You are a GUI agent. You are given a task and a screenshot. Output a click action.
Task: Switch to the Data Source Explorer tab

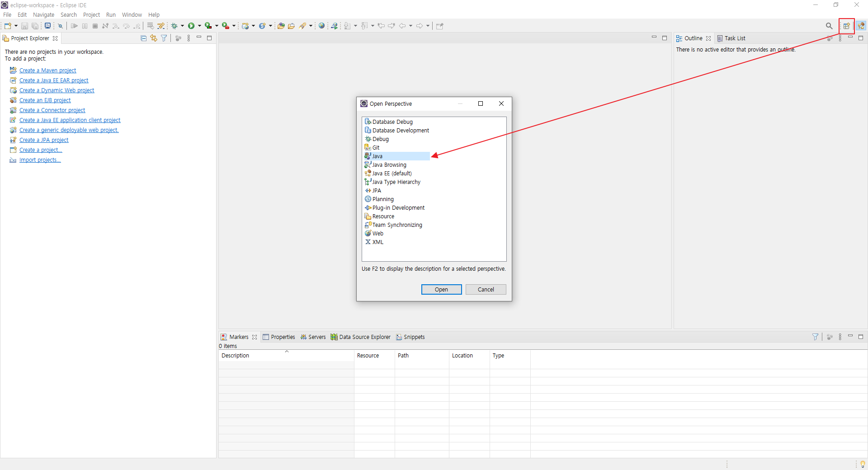360,337
